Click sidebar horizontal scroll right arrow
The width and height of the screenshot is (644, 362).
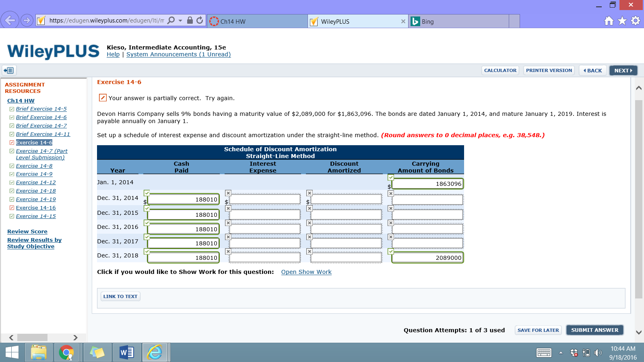pyautogui.click(x=75, y=337)
